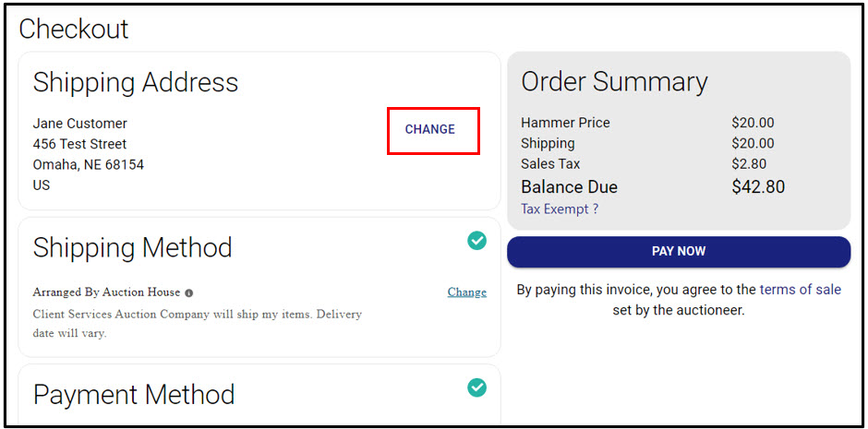Click the Change link for shipping method

[466, 292]
